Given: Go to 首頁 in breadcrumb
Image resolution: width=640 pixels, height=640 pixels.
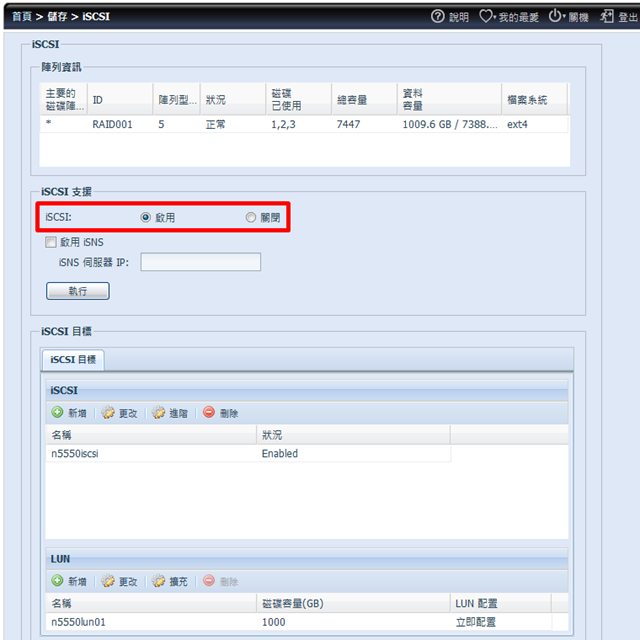Looking at the screenshot, I should tap(22, 16).
